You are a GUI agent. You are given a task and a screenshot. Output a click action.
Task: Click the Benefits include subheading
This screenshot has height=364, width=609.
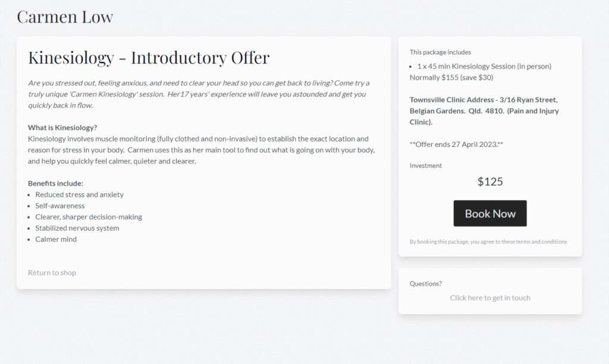pyautogui.click(x=55, y=183)
